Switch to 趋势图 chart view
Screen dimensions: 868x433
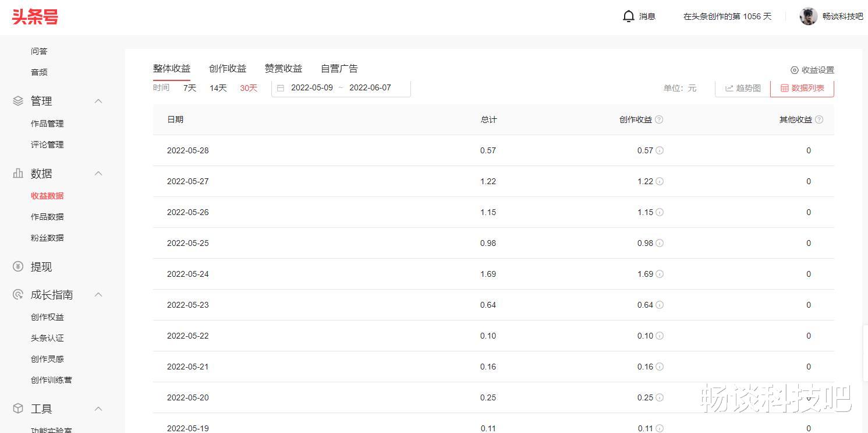click(741, 88)
